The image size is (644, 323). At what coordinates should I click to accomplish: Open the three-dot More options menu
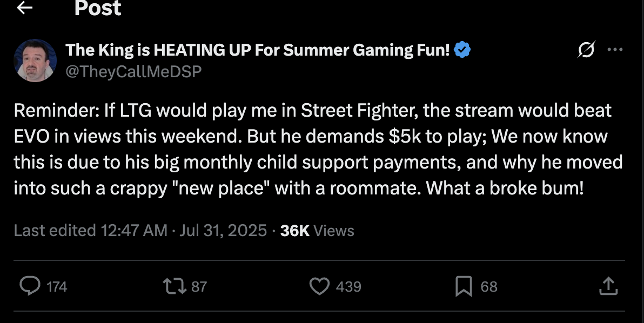pyautogui.click(x=615, y=50)
